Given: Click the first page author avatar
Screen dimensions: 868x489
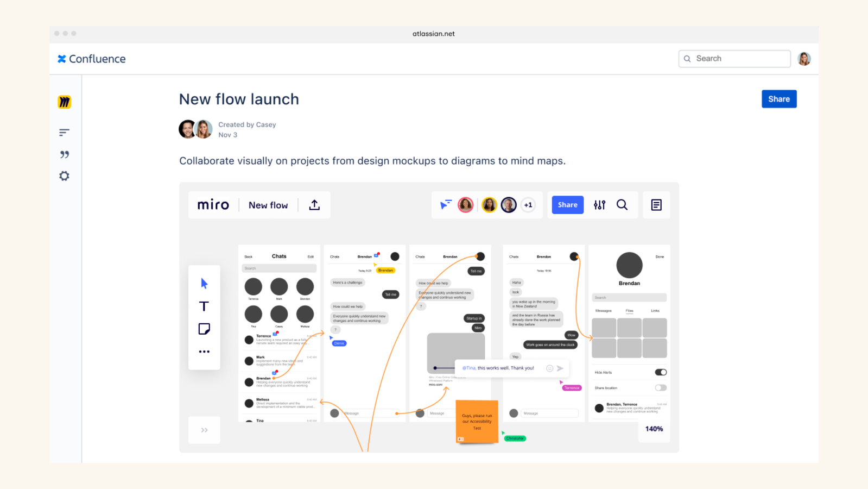Looking at the screenshot, I should point(187,129).
